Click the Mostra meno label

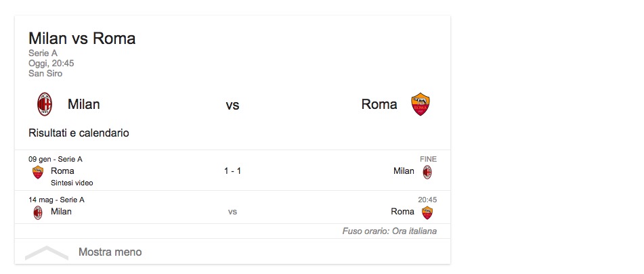pyautogui.click(x=110, y=252)
